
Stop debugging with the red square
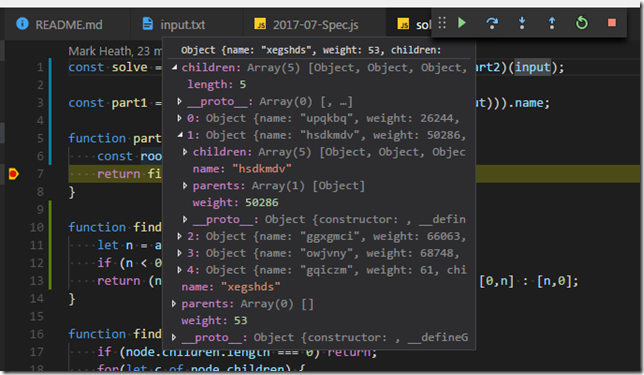click(612, 23)
